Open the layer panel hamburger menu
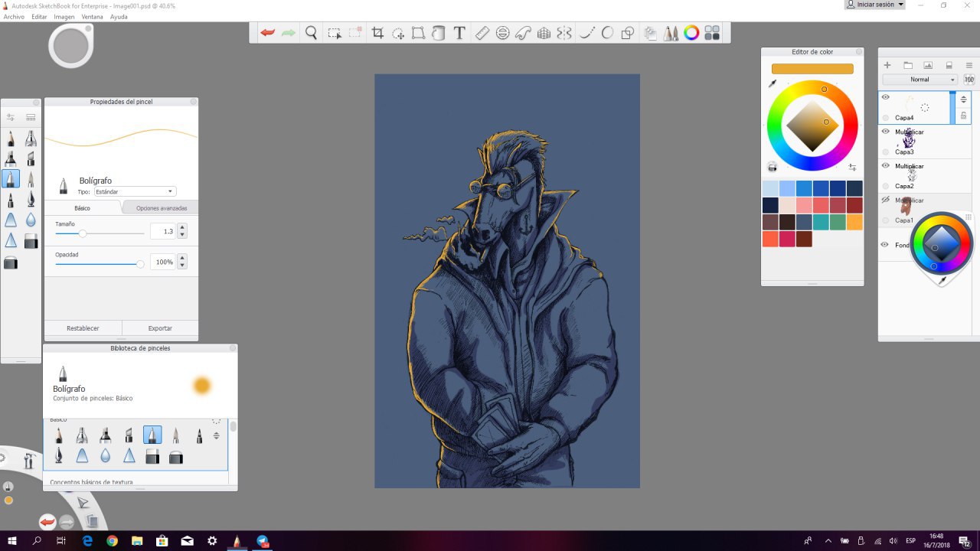The width and height of the screenshot is (980, 551). pyautogui.click(x=969, y=65)
